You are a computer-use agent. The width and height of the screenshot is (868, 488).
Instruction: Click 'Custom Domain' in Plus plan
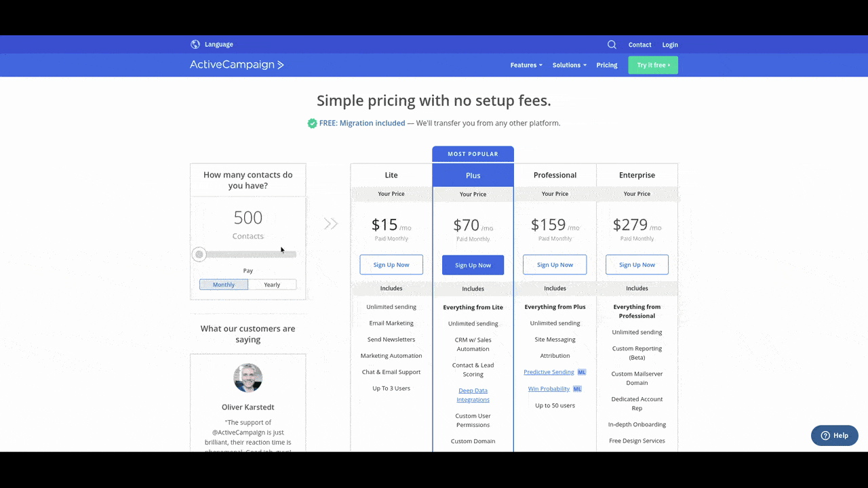pos(473,441)
